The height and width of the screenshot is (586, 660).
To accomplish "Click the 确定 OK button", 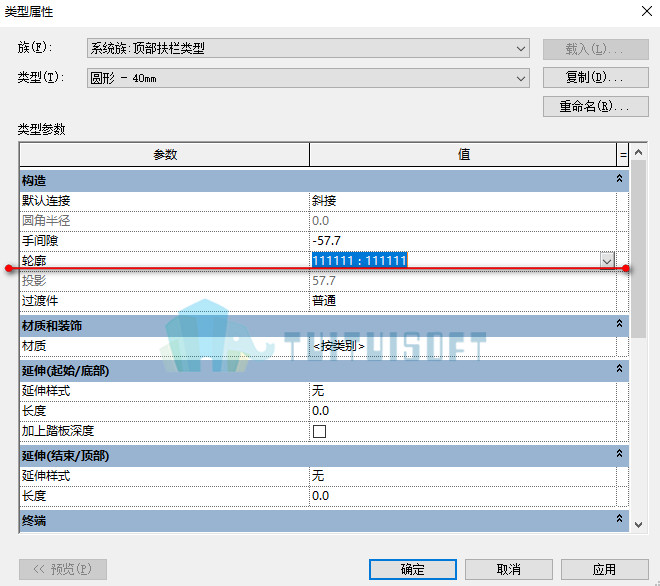I will pyautogui.click(x=412, y=569).
